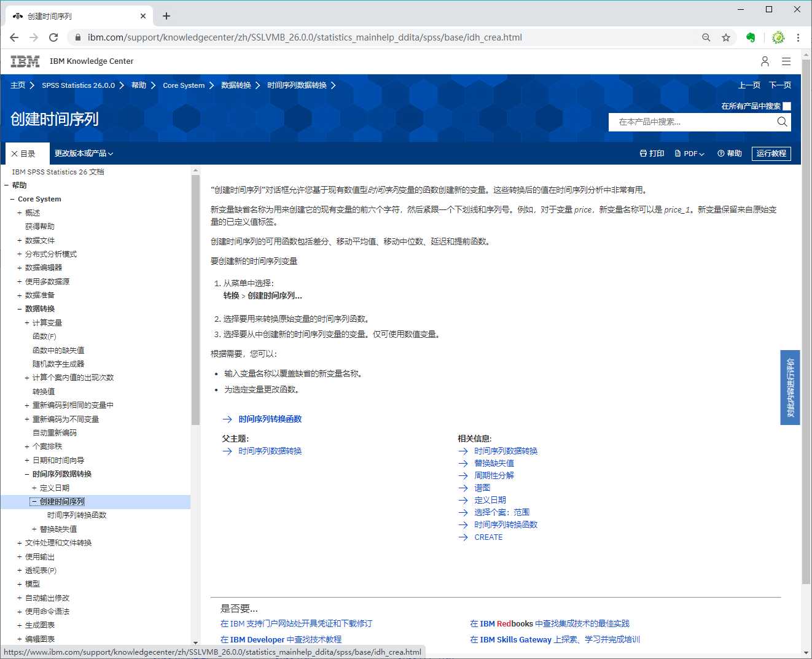Open the IBM Skills Gateway link
The height and width of the screenshot is (659, 812).
pyautogui.click(x=555, y=639)
